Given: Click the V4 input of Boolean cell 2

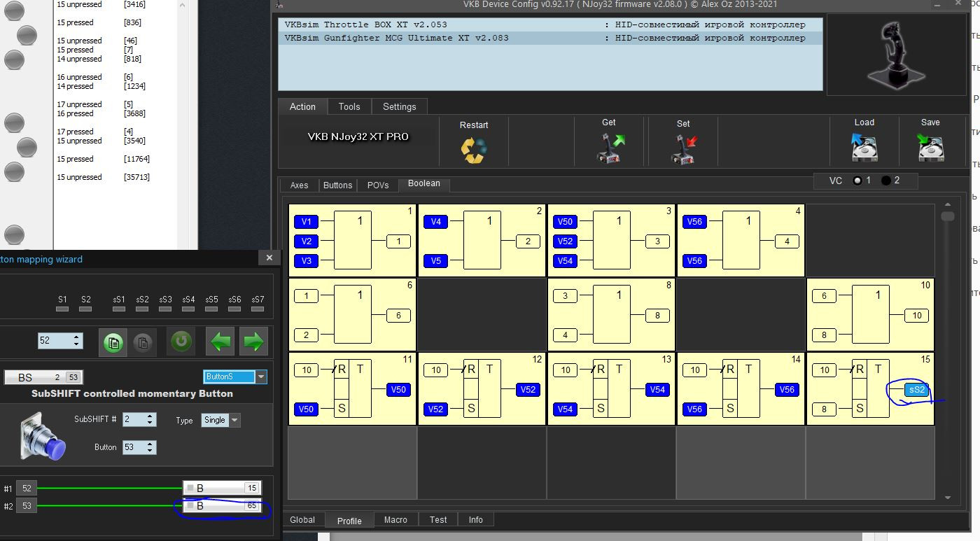Looking at the screenshot, I should 435,222.
